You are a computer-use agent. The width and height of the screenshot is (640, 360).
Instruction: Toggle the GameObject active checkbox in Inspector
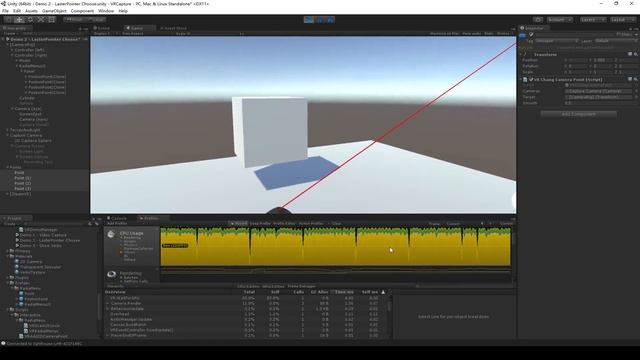[531, 35]
